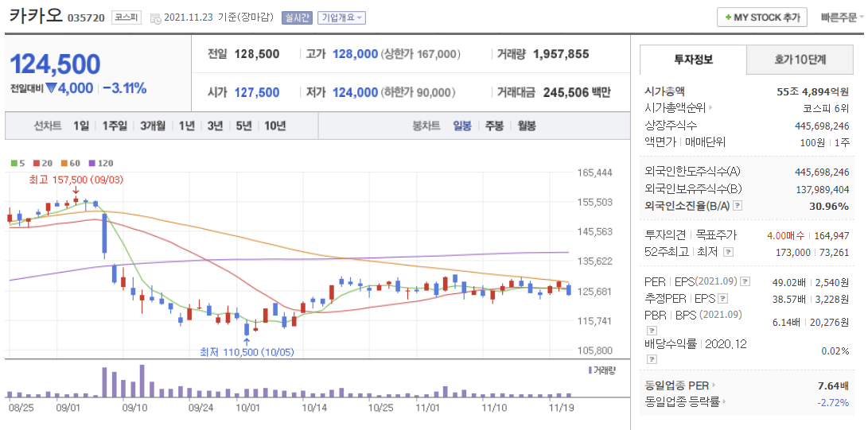Click the 시가총액 value 55조 4,894억원

(813, 91)
